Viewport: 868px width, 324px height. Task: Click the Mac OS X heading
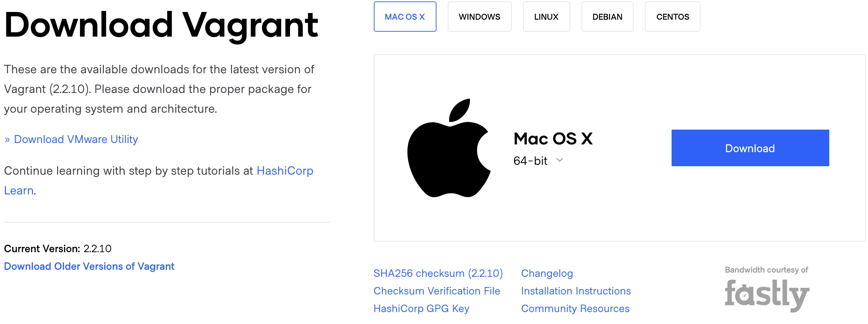pyautogui.click(x=553, y=139)
